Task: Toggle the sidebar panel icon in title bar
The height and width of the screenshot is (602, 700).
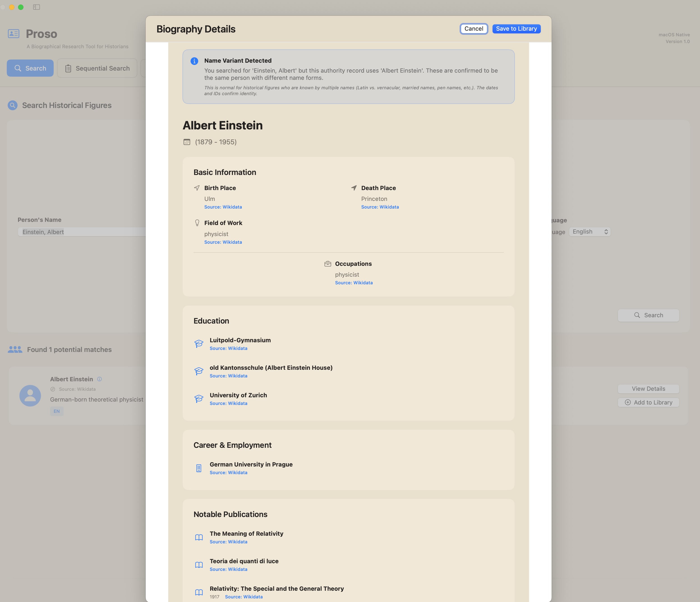Action: [37, 7]
